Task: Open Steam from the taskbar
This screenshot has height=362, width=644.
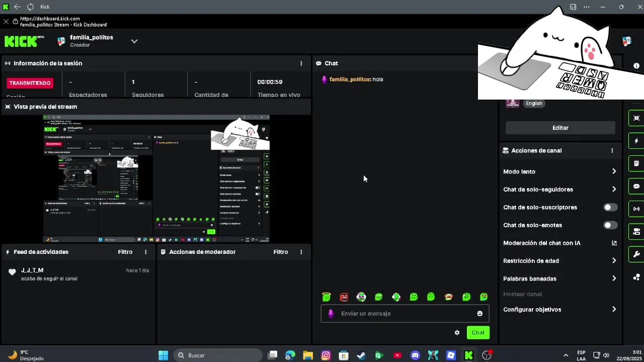Action: [361, 355]
